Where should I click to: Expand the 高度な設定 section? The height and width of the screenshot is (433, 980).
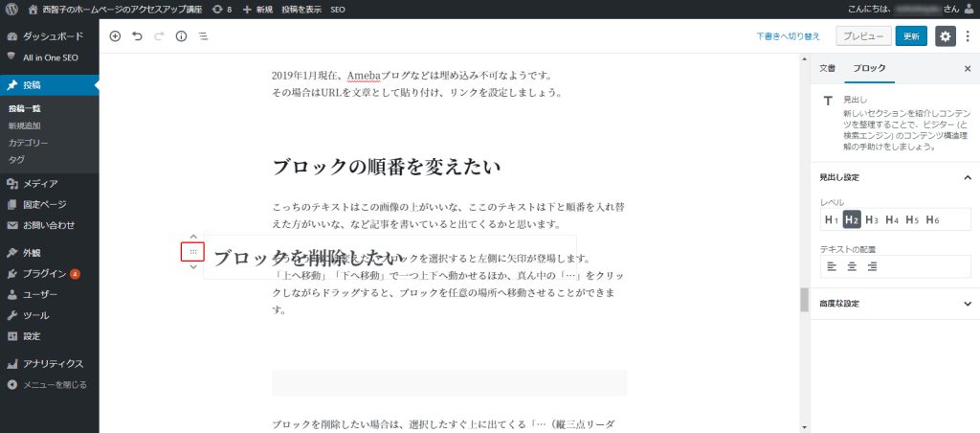(x=895, y=304)
